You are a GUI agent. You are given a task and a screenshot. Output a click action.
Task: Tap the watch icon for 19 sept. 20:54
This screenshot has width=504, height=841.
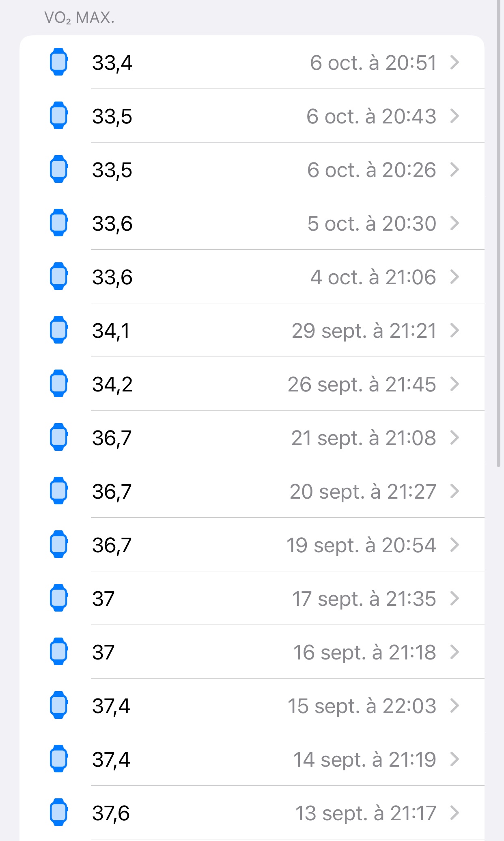(x=59, y=545)
